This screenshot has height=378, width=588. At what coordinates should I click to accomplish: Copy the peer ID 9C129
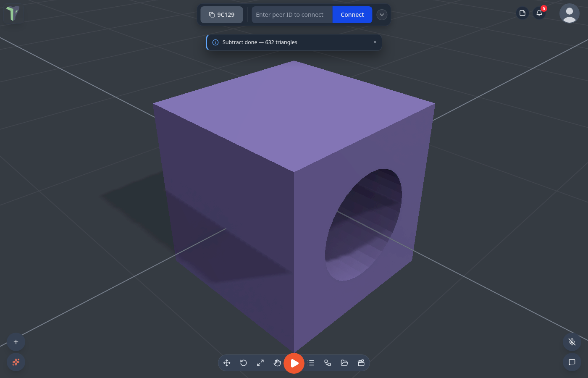(222, 15)
